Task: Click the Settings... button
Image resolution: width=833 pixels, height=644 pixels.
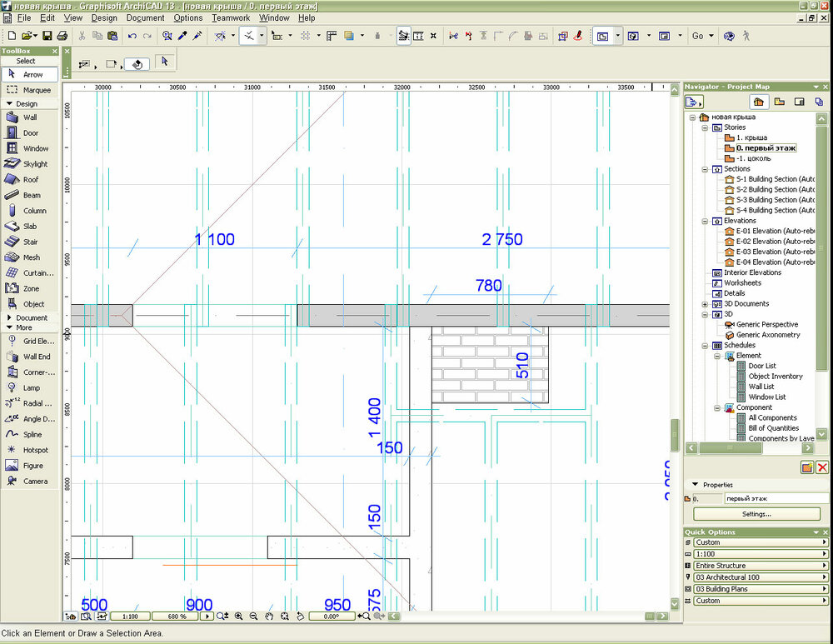Action: tap(756, 514)
